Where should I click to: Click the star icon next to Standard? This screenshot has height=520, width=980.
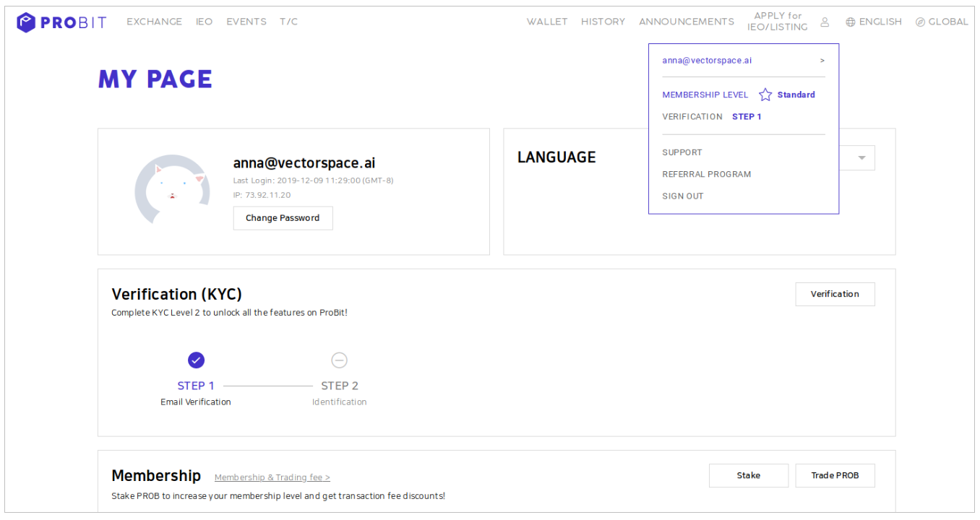click(765, 95)
